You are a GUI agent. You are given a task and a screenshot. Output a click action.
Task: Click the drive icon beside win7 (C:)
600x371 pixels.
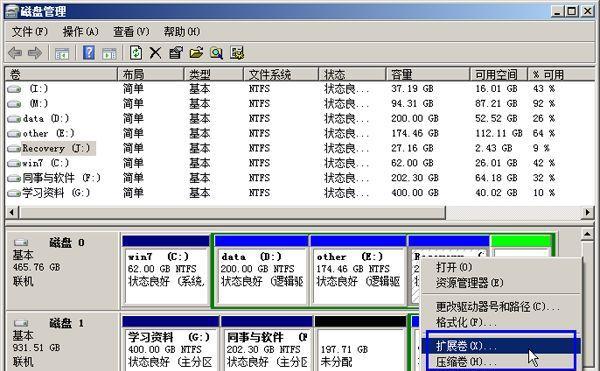(x=14, y=163)
